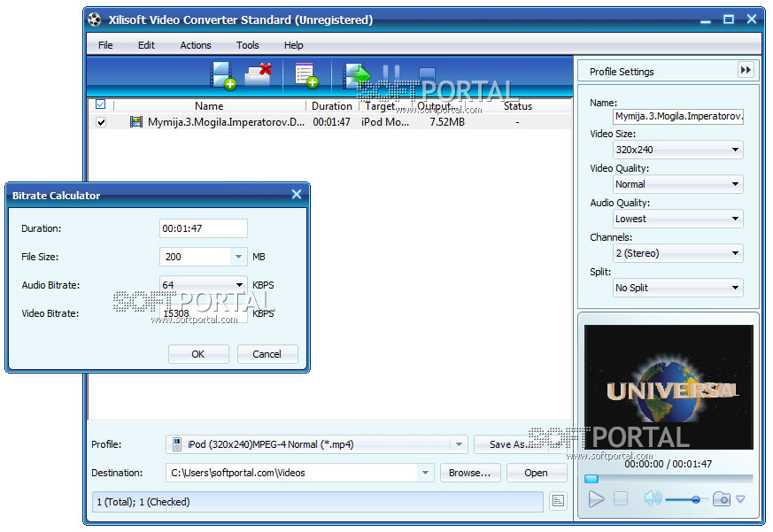Close the Bitrate Calculator dialog
The width and height of the screenshot is (773, 532).
click(x=297, y=194)
